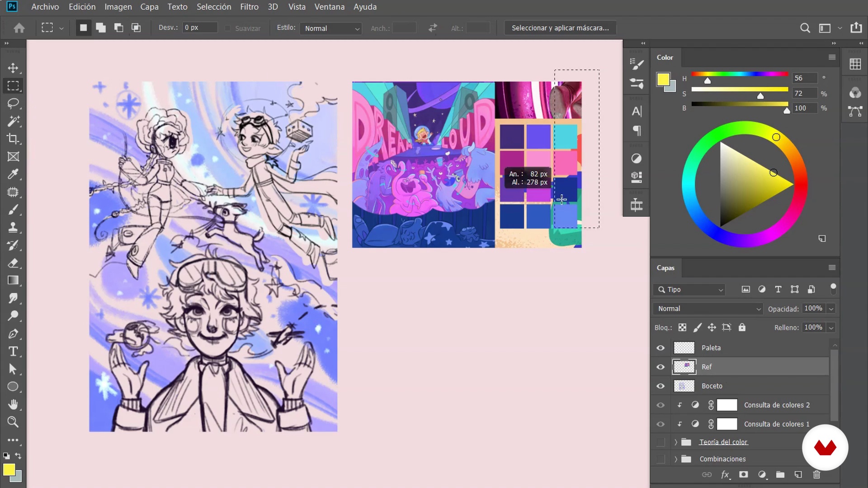
Task: Open the Ventana menu
Action: 330,7
